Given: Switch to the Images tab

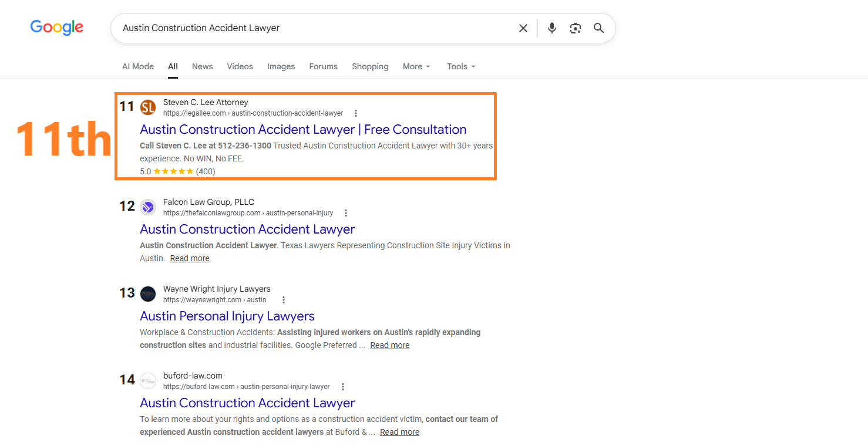Looking at the screenshot, I should click(281, 66).
